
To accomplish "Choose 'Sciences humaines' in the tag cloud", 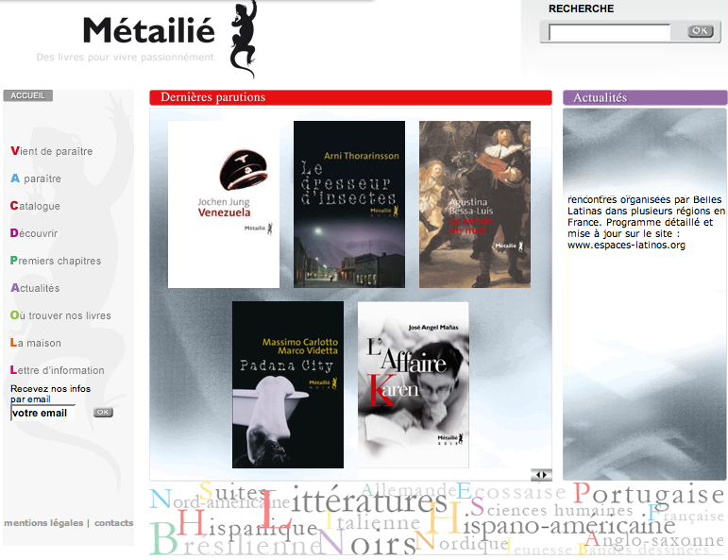I will tap(551, 509).
